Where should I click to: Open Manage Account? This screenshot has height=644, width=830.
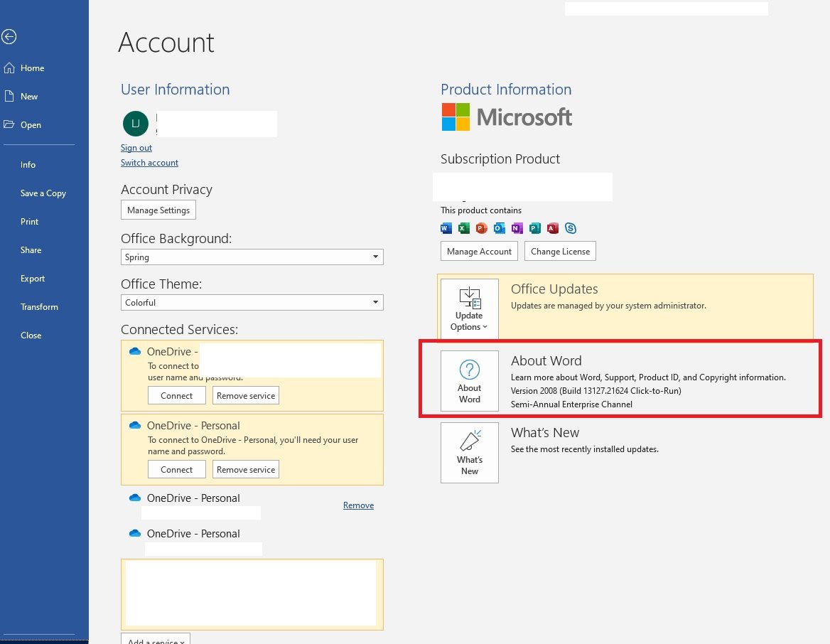(479, 251)
